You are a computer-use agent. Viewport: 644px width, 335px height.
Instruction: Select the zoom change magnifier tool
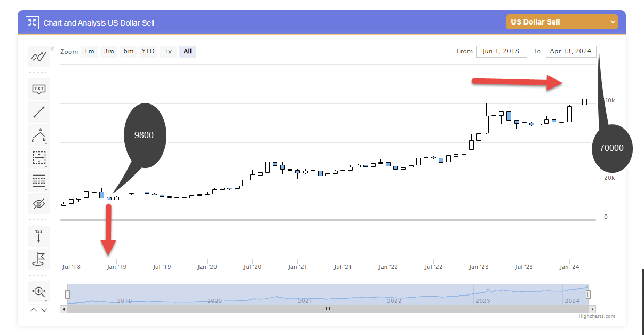point(38,292)
